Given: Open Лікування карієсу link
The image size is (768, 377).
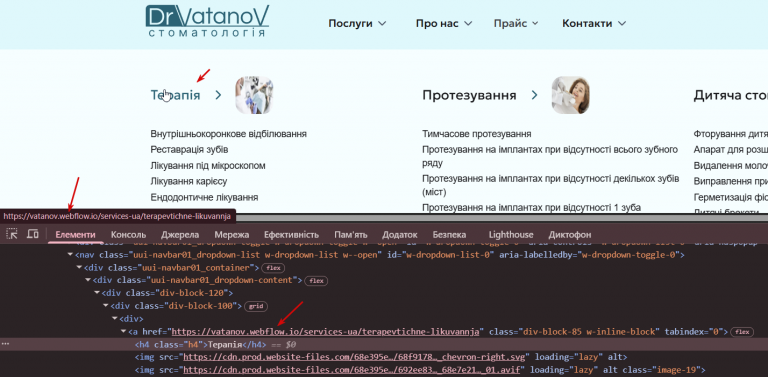Looking at the screenshot, I should (x=189, y=181).
